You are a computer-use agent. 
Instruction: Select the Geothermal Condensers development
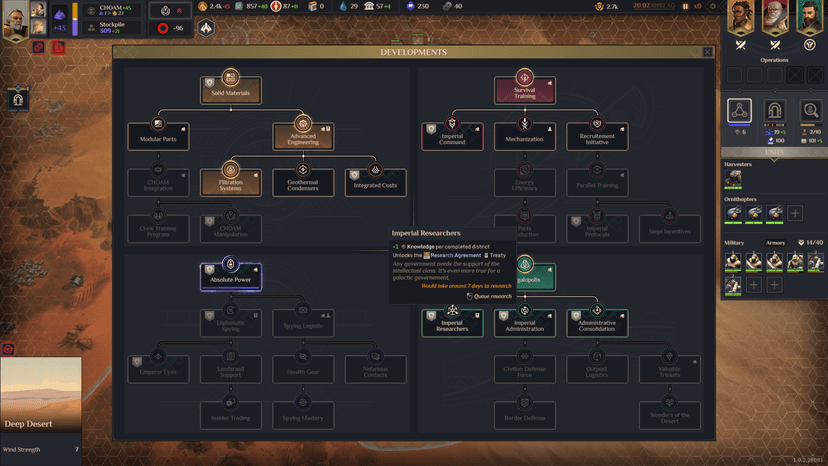[303, 183]
